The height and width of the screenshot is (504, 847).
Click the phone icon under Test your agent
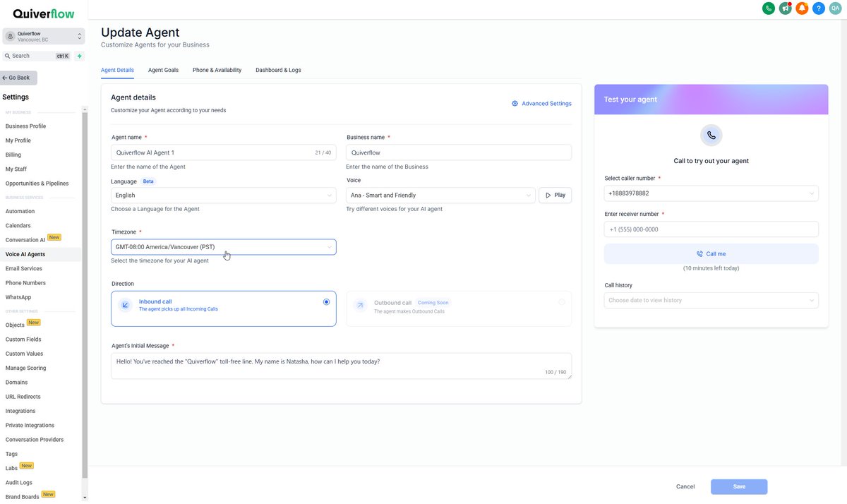(x=711, y=135)
